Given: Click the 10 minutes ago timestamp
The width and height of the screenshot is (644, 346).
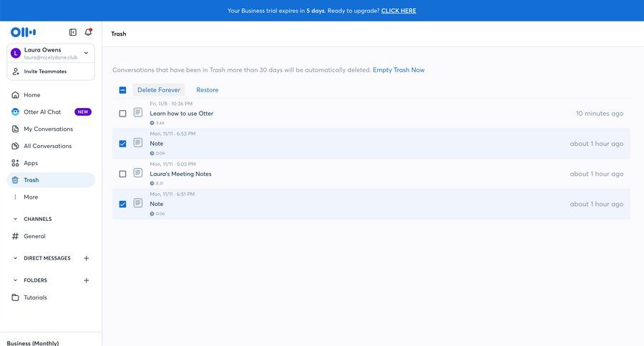Looking at the screenshot, I should pyautogui.click(x=599, y=113).
